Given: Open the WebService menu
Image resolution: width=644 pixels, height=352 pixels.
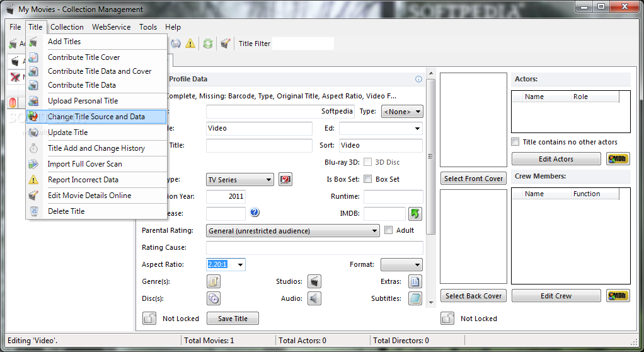Looking at the screenshot, I should (112, 26).
